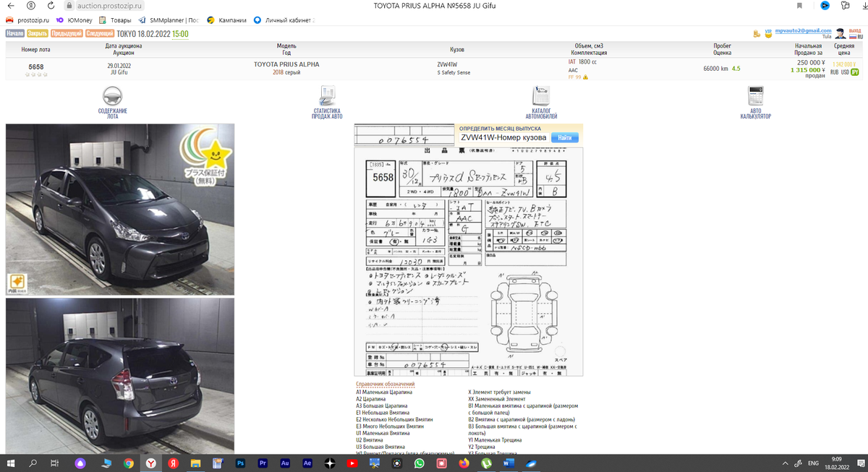The width and height of the screenshot is (868, 472).
Task: Click the FF 99 warning icon
Action: pos(585,77)
